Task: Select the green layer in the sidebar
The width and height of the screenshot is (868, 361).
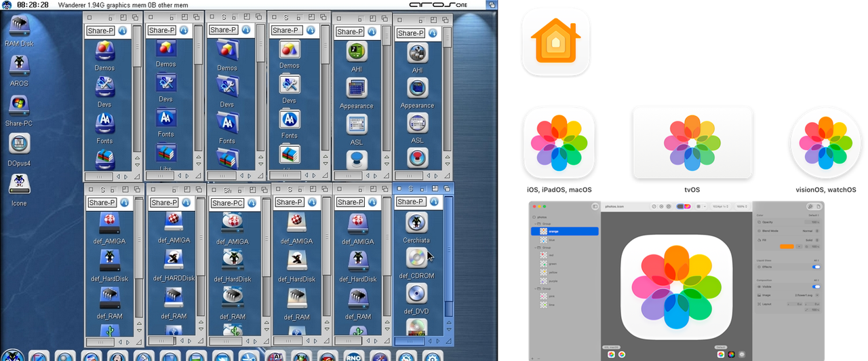Action: click(564, 263)
